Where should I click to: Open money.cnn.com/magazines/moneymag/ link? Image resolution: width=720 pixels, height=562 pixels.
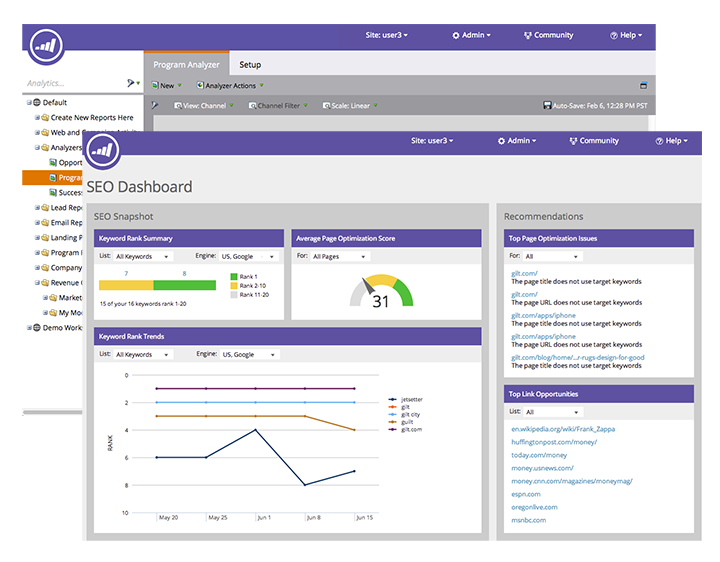coord(572,482)
